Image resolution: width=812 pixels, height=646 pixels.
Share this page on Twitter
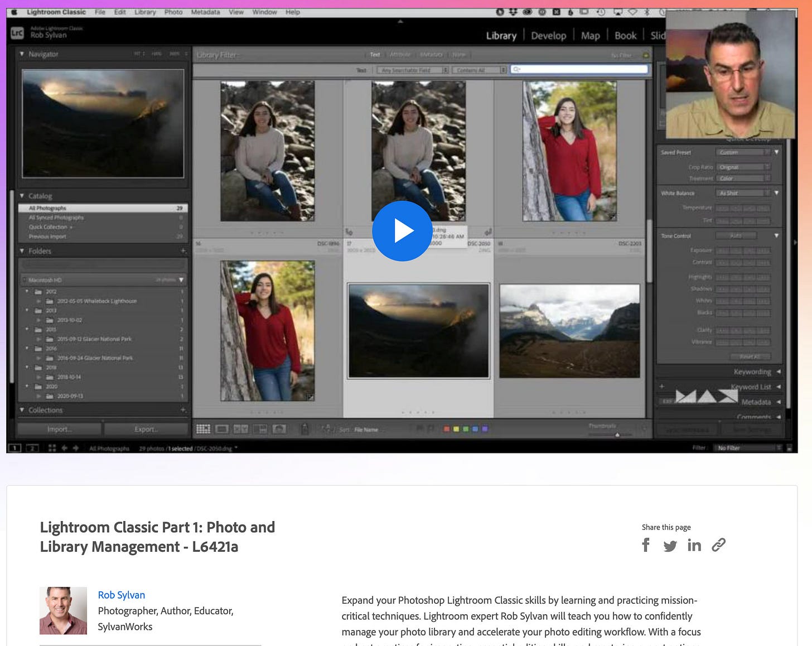[670, 546]
